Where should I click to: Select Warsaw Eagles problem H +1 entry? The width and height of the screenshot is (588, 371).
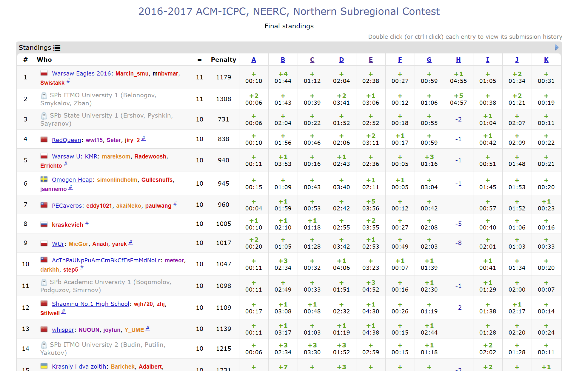pyautogui.click(x=458, y=77)
